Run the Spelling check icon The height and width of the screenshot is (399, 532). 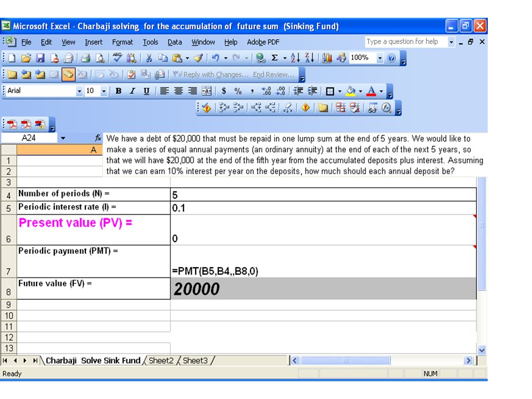coord(117,58)
